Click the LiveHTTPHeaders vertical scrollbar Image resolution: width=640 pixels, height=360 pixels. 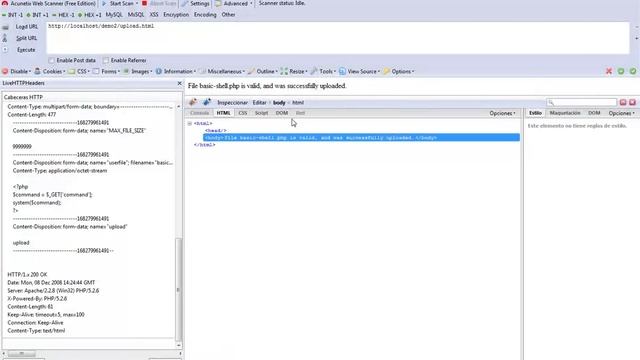(178, 289)
